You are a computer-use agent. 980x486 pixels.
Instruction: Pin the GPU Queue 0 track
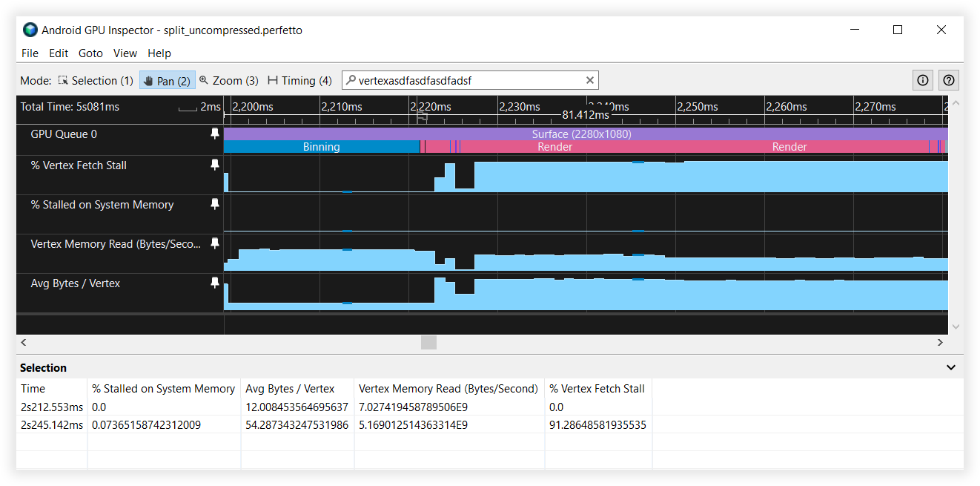click(x=215, y=134)
